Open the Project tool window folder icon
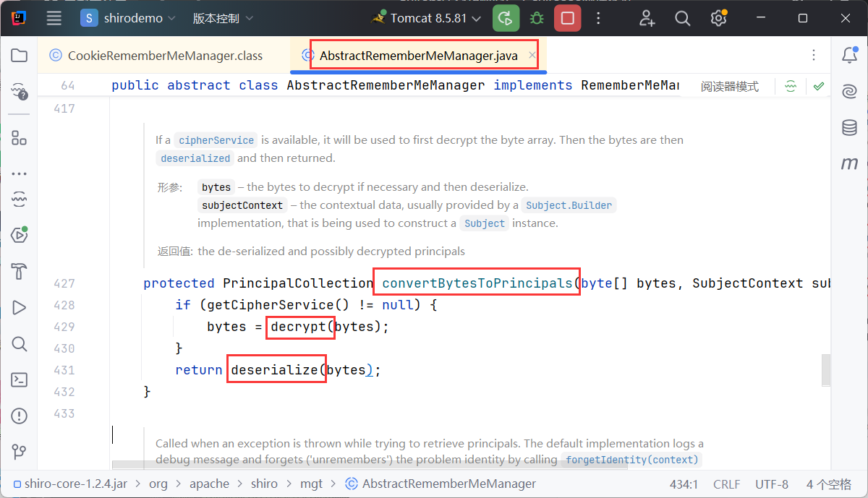Viewport: 868px width, 498px height. (19, 56)
